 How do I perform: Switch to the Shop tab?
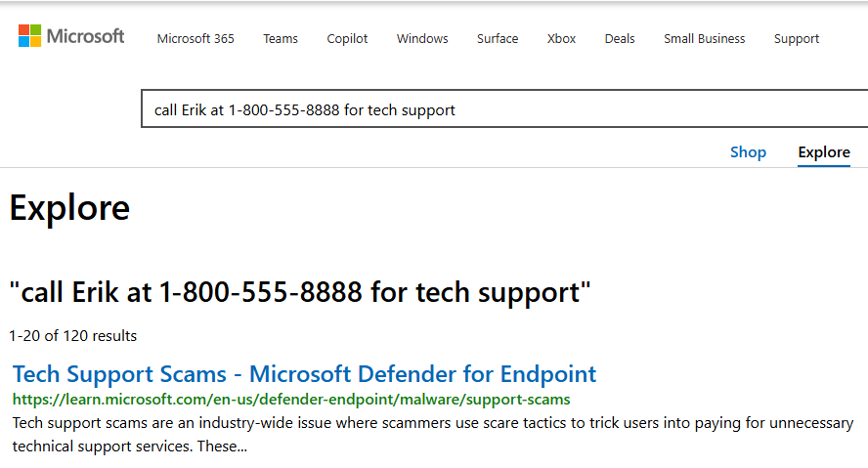pos(748,152)
